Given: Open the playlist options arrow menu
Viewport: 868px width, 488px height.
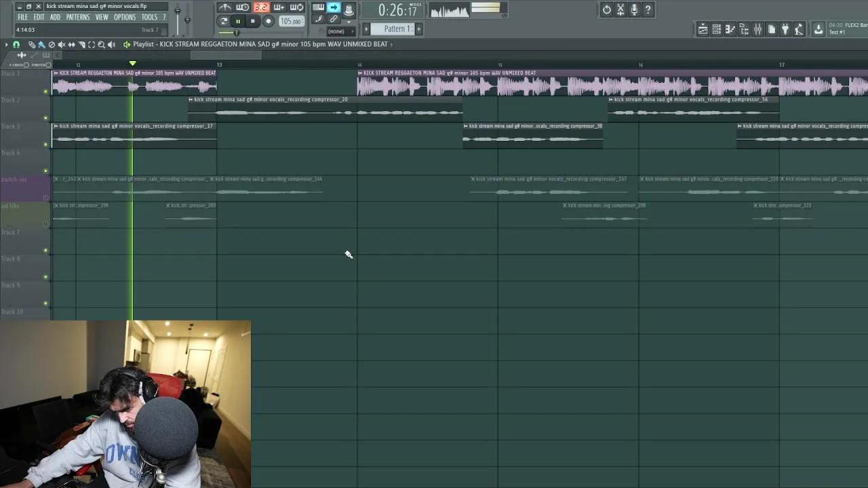Looking at the screenshot, I should click(x=6, y=44).
